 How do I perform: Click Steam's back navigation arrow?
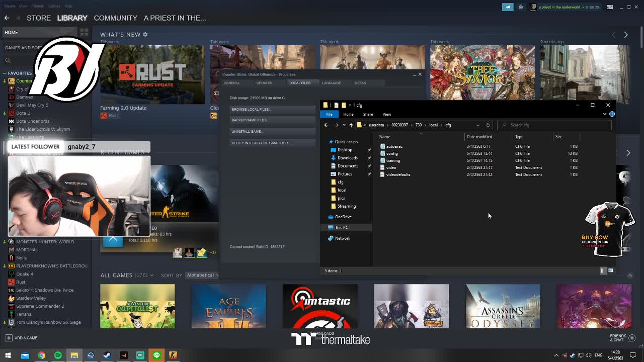[7, 18]
